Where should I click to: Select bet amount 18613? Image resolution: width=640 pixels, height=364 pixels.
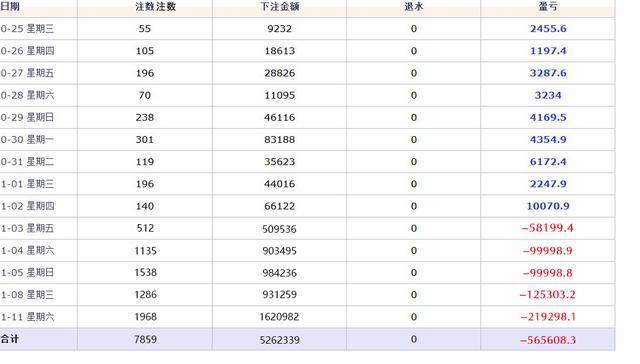[280, 51]
